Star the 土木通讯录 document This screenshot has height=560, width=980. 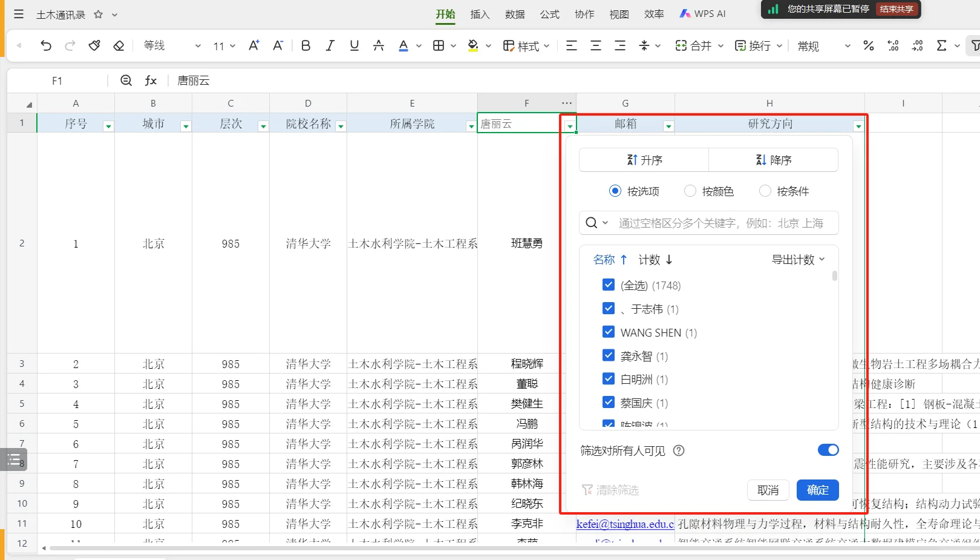(98, 15)
